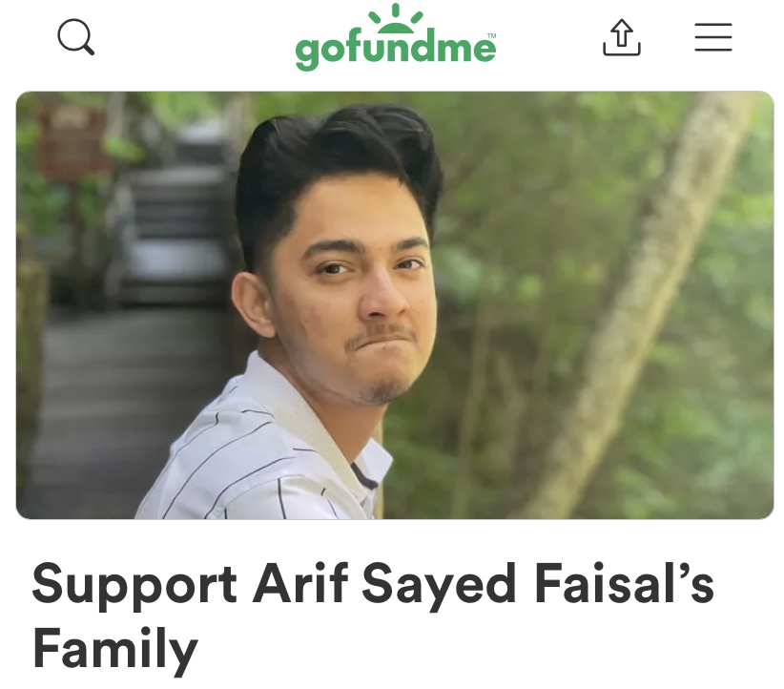Viewport: 784px width, 689px height.
Task: Tap the share upload icon
Action: [622, 37]
